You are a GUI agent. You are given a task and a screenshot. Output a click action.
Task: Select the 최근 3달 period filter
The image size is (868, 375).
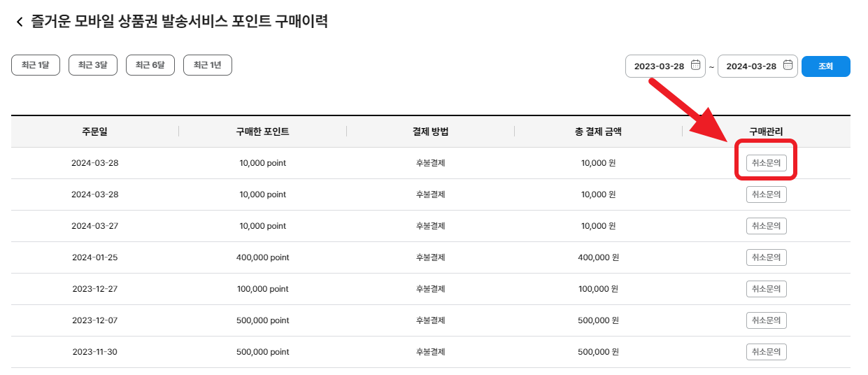pos(93,65)
